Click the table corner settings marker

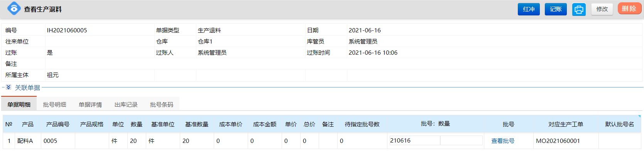[x=639, y=116]
